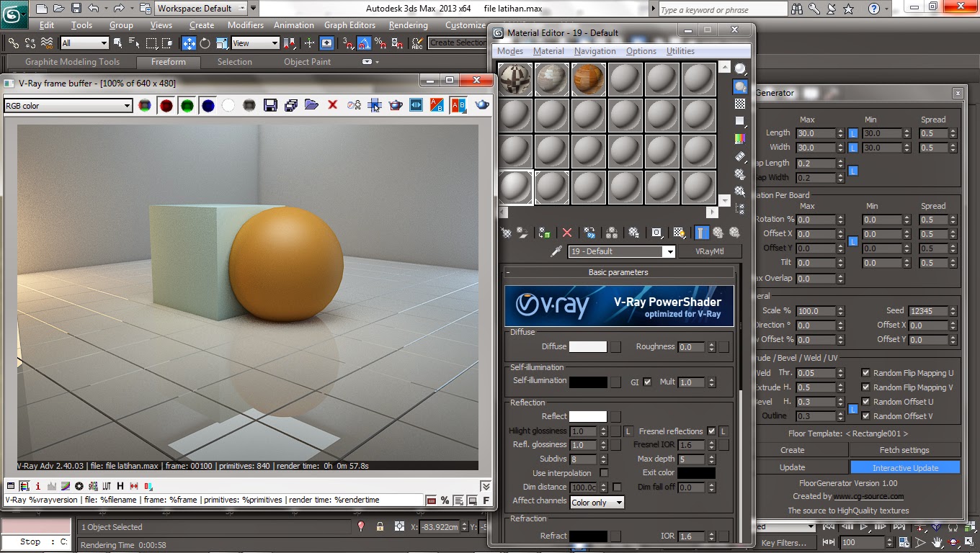The width and height of the screenshot is (980, 553).
Task: Open the Diffuse color swatch
Action: coord(587,346)
